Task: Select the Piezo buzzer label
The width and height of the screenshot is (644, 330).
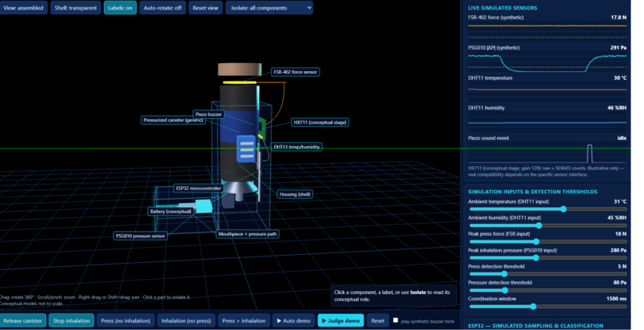Action: [x=209, y=114]
